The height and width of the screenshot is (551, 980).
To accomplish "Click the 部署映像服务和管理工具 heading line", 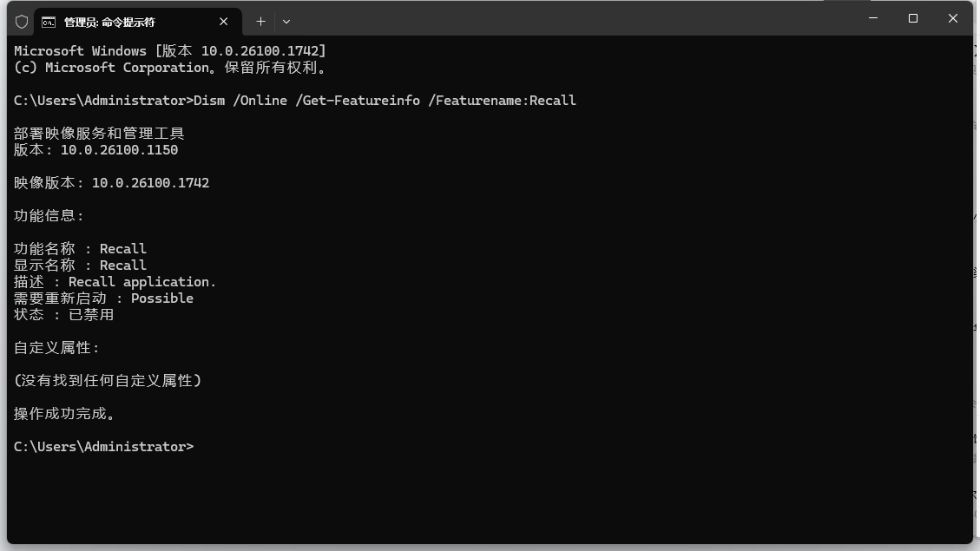I will click(x=99, y=134).
